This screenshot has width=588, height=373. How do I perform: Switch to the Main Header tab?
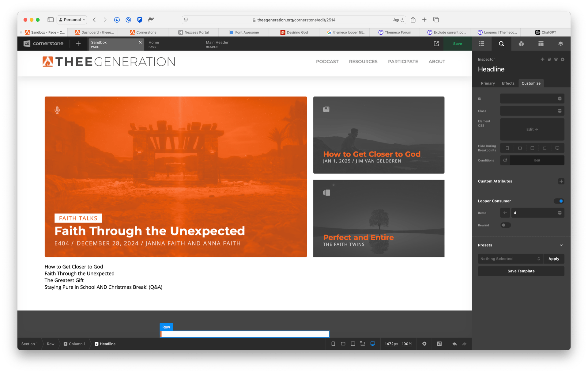(x=232, y=44)
